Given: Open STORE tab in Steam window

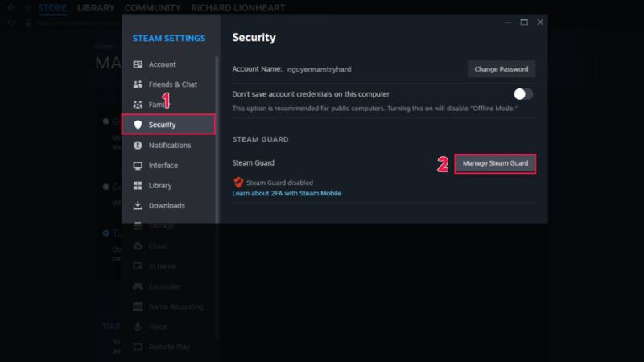Looking at the screenshot, I should (x=52, y=8).
